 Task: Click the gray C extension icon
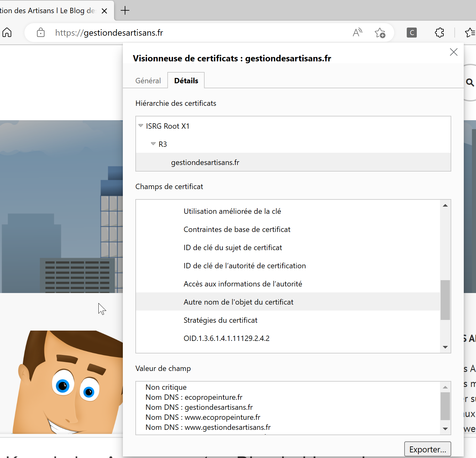[411, 33]
